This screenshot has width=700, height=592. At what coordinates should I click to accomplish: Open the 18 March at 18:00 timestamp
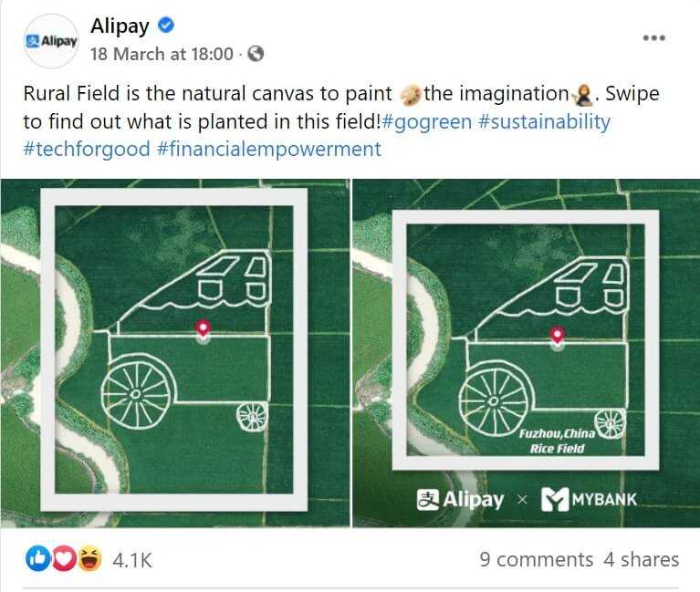[x=162, y=54]
